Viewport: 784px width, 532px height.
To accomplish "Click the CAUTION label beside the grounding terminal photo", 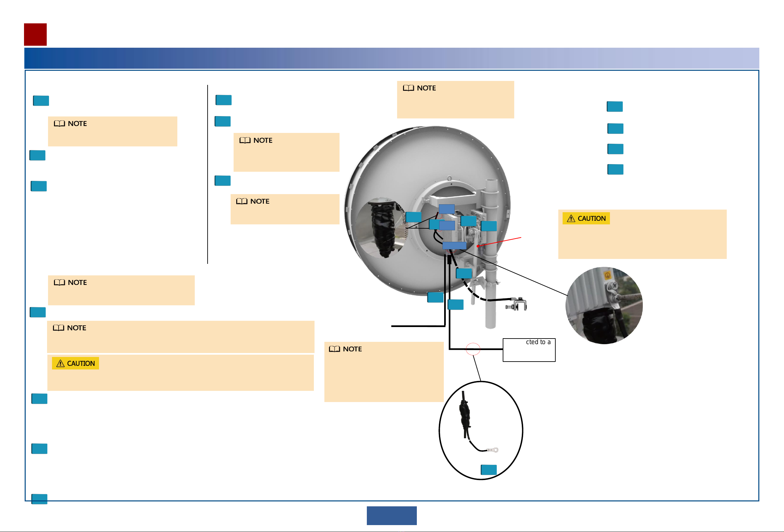I will [x=586, y=218].
